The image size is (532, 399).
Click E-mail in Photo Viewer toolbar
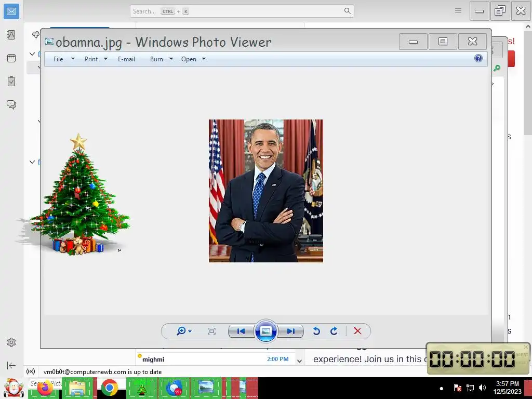(x=126, y=59)
